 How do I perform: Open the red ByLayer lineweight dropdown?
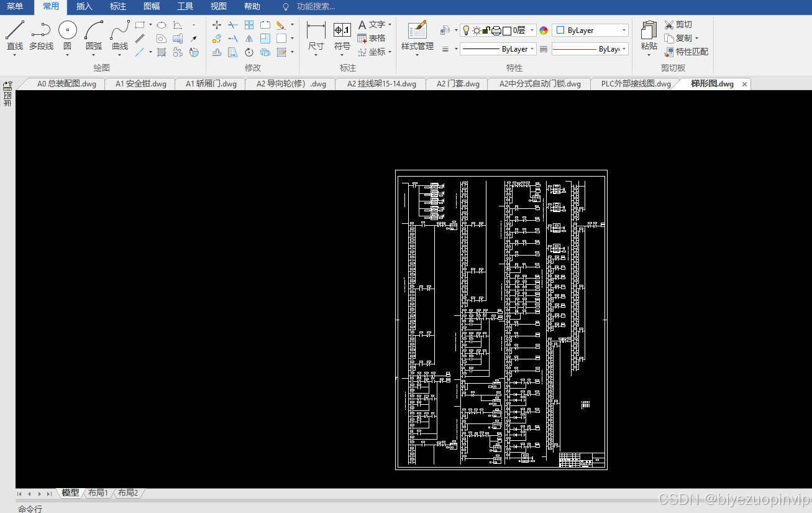pyautogui.click(x=624, y=49)
